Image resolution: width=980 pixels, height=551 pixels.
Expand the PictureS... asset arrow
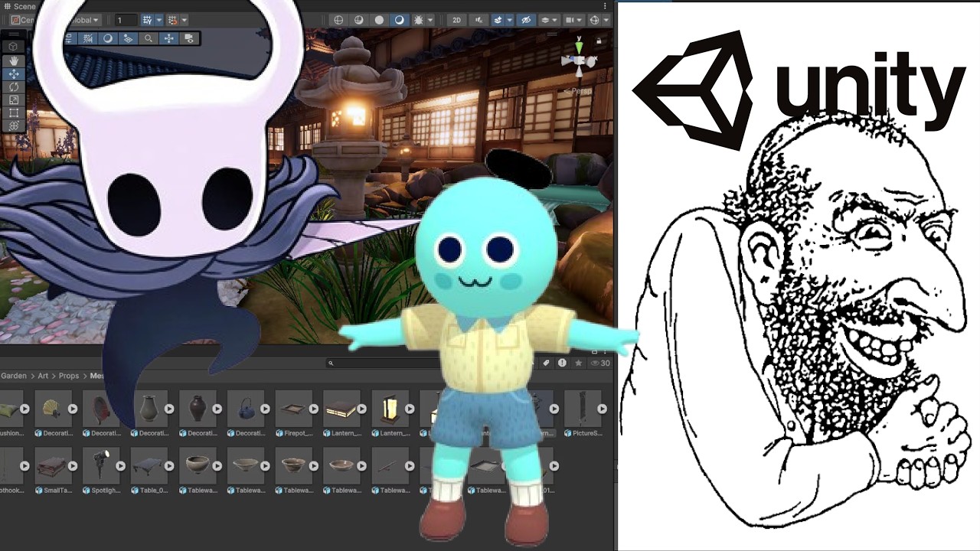coord(603,409)
